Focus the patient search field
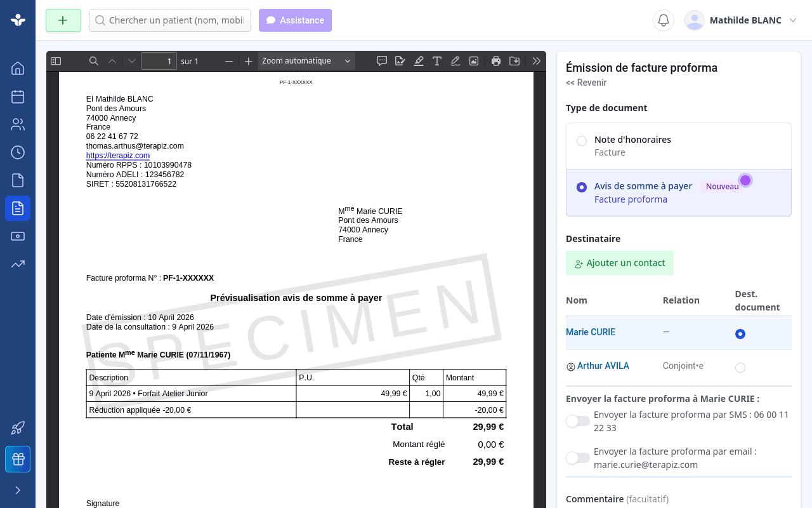Viewport: 812px width, 508px height. [170, 20]
